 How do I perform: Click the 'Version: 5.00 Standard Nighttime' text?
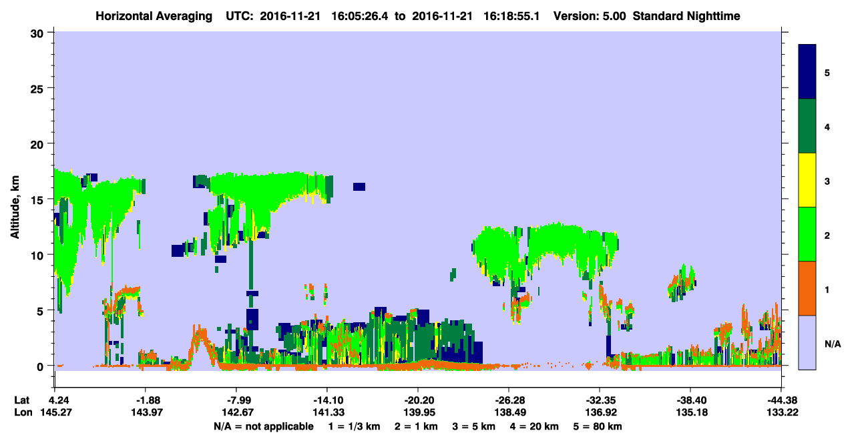pyautogui.click(x=646, y=15)
